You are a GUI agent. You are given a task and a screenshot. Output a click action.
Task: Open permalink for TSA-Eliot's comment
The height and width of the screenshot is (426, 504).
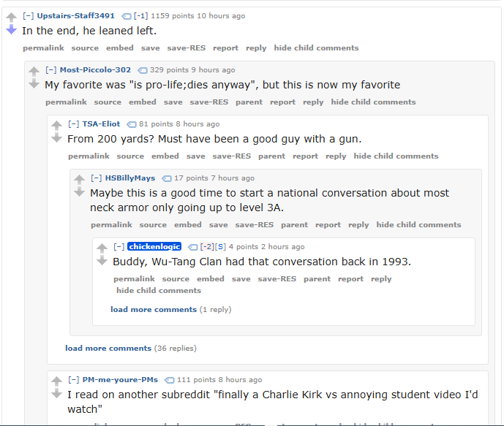point(89,156)
